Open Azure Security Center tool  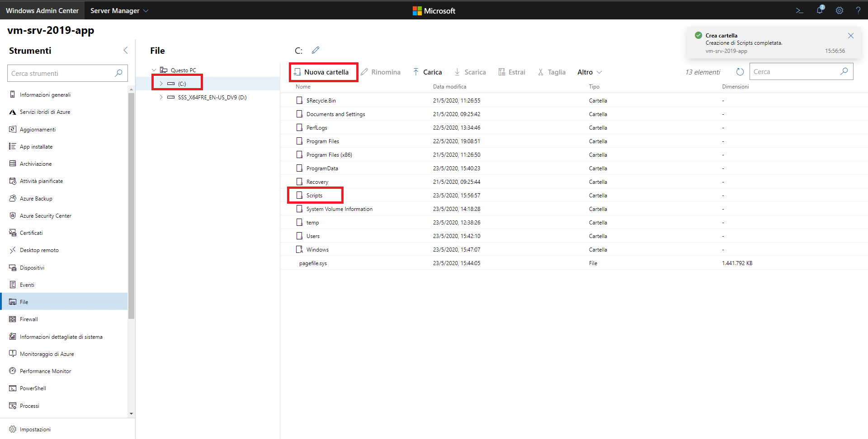[64, 216]
